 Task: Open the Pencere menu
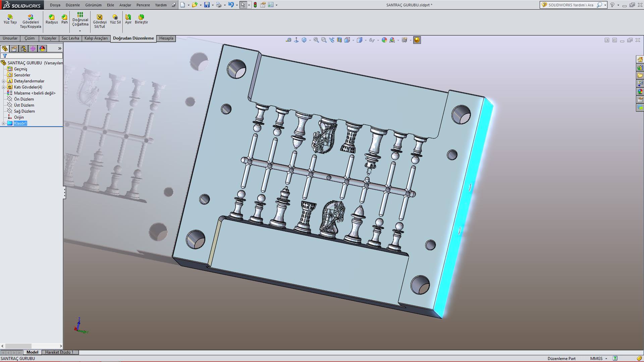pos(143,5)
